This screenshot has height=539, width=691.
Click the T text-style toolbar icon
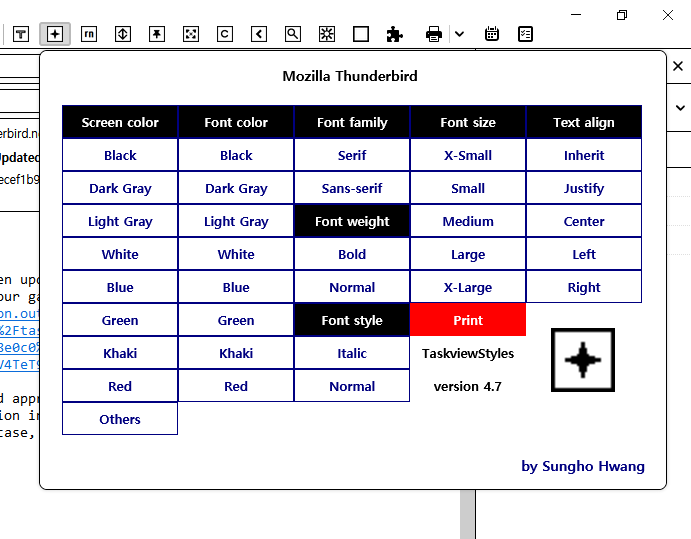21,34
